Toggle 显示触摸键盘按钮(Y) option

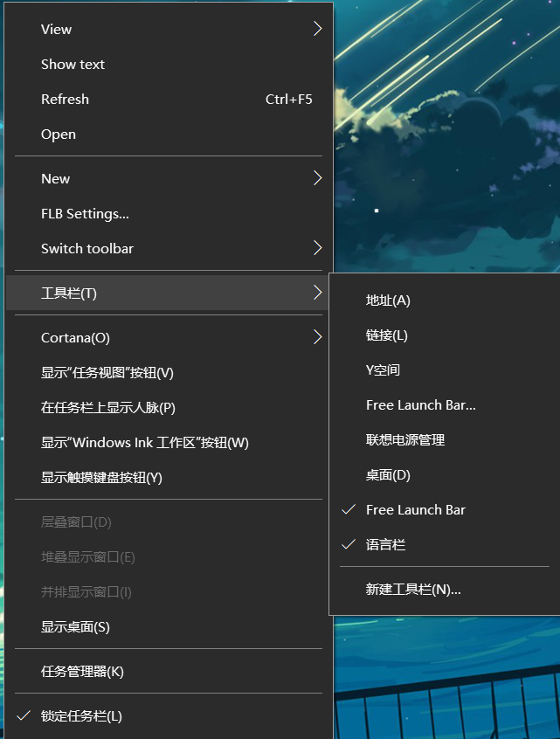coord(101,478)
